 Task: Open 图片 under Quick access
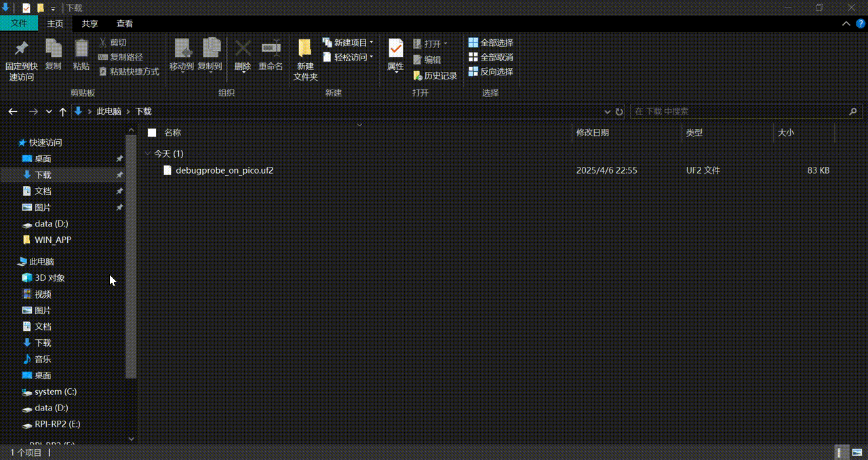click(x=43, y=208)
